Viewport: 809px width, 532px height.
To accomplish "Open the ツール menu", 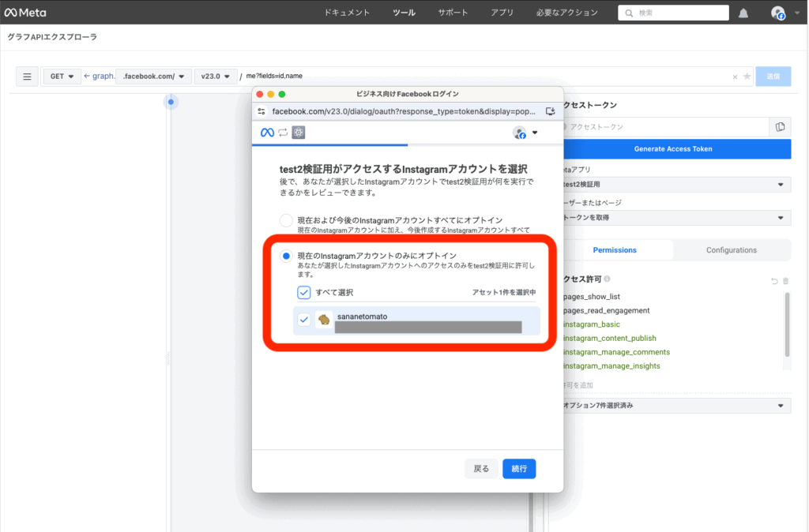I will (404, 13).
